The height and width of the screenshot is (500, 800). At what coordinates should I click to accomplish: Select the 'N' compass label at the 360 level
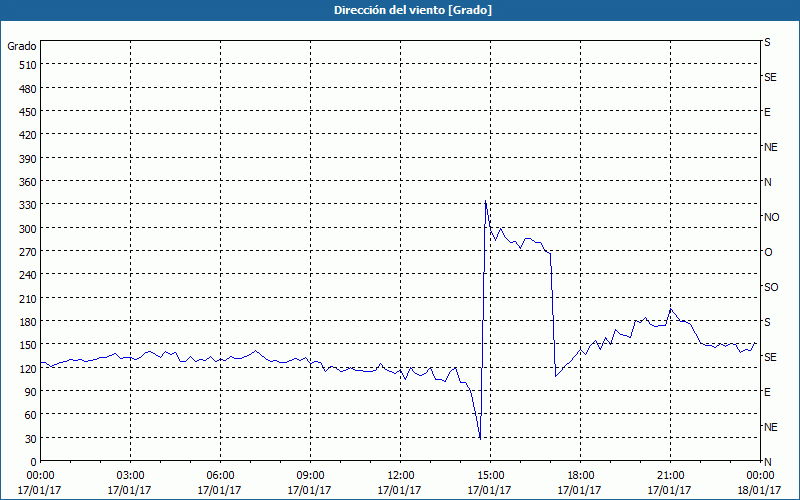point(767,182)
